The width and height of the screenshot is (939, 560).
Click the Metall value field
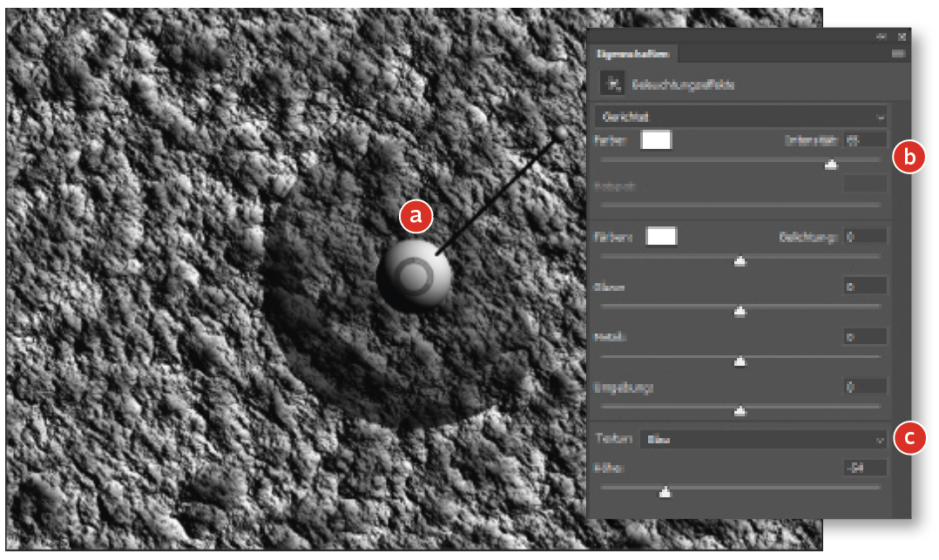coord(865,336)
